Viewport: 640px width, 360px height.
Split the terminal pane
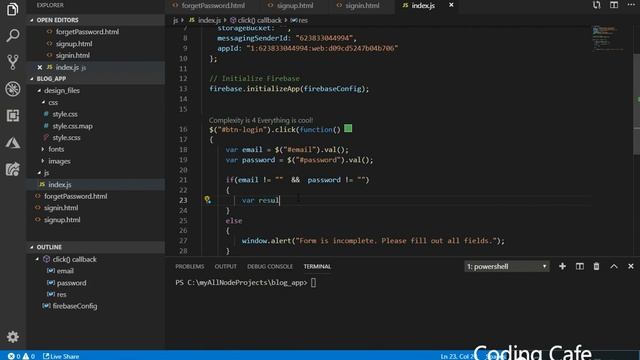pyautogui.click(x=579, y=266)
